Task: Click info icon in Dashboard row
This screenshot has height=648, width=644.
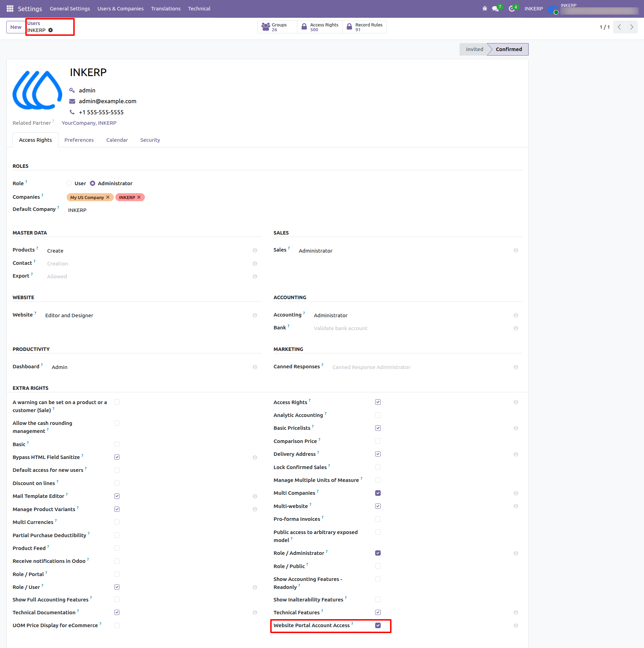Action: (255, 367)
